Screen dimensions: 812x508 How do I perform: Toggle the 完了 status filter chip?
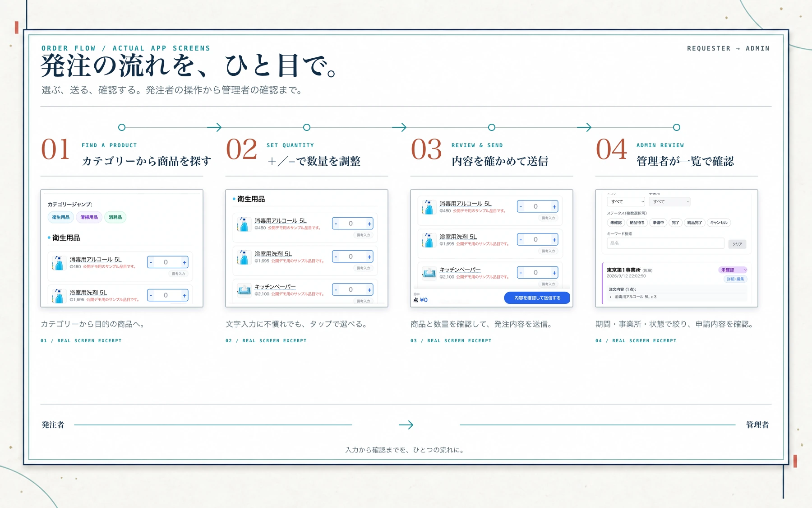coord(675,223)
